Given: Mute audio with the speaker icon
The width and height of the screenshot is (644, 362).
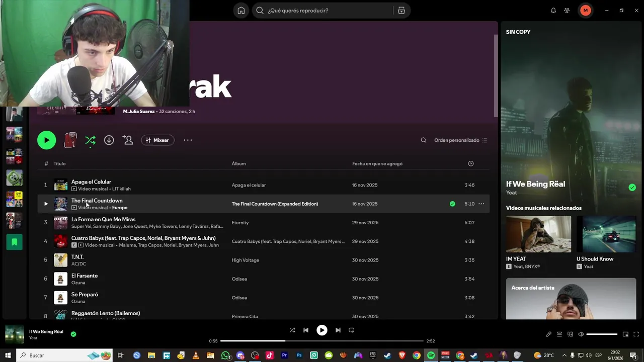Looking at the screenshot, I should click(x=581, y=334).
